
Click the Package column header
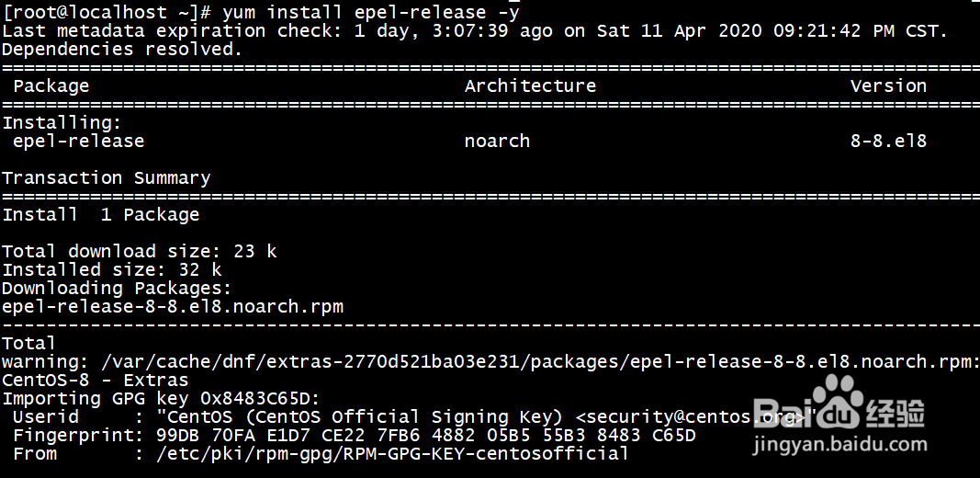51,85
